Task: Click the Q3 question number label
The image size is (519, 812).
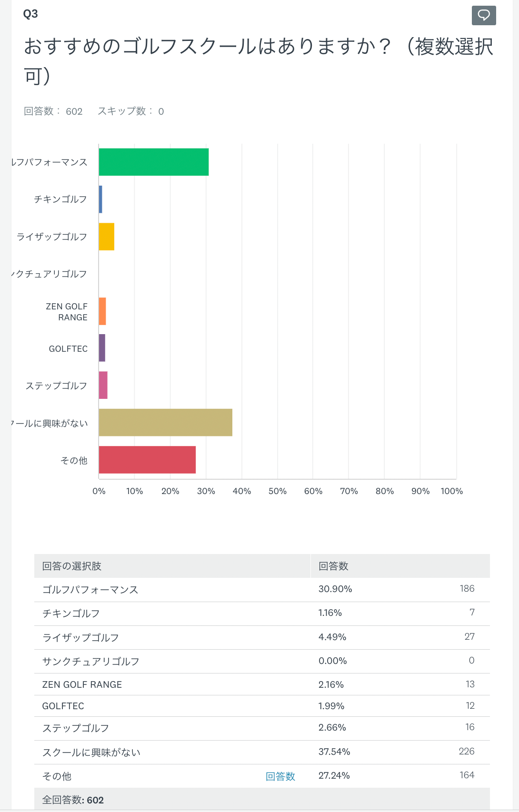Action: 30,14
